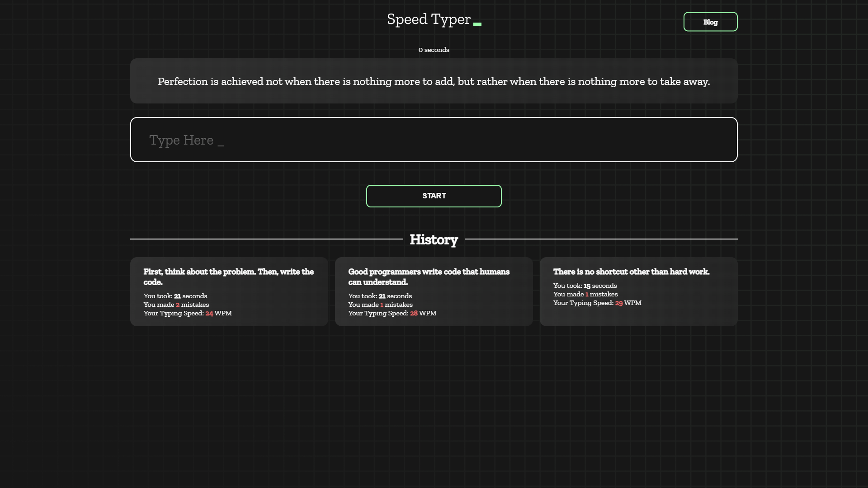Click the Perfection quote text box

[x=434, y=81]
